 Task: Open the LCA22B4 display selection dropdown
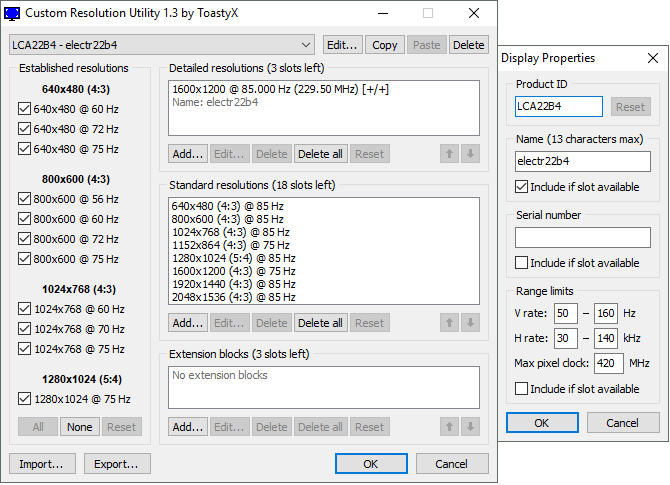pyautogui.click(x=307, y=45)
